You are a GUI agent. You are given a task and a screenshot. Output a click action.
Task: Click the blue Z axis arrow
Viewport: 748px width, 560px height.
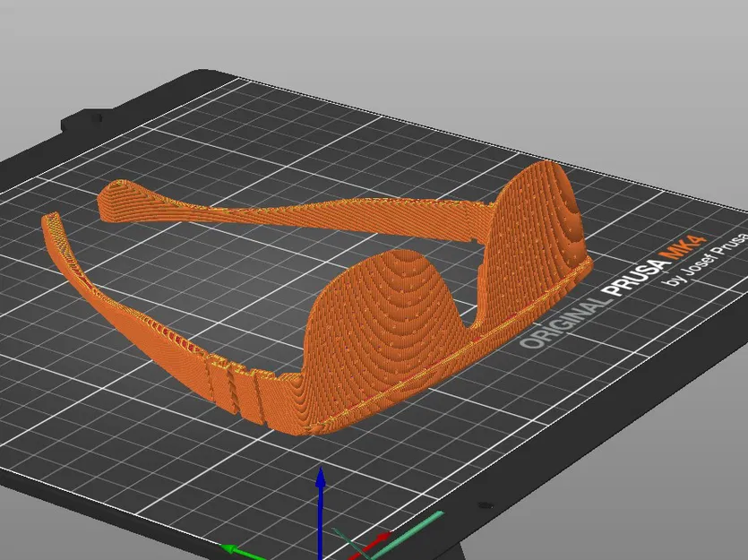(321, 513)
